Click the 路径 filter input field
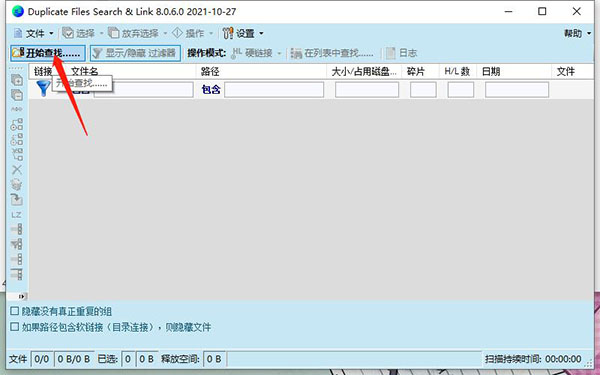 tap(274, 90)
